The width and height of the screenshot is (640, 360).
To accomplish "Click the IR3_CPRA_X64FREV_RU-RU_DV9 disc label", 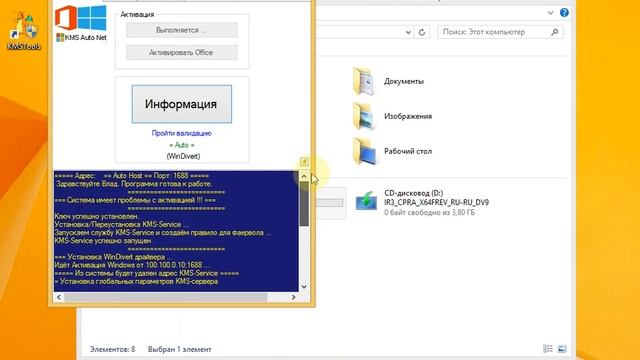I will pos(436,202).
